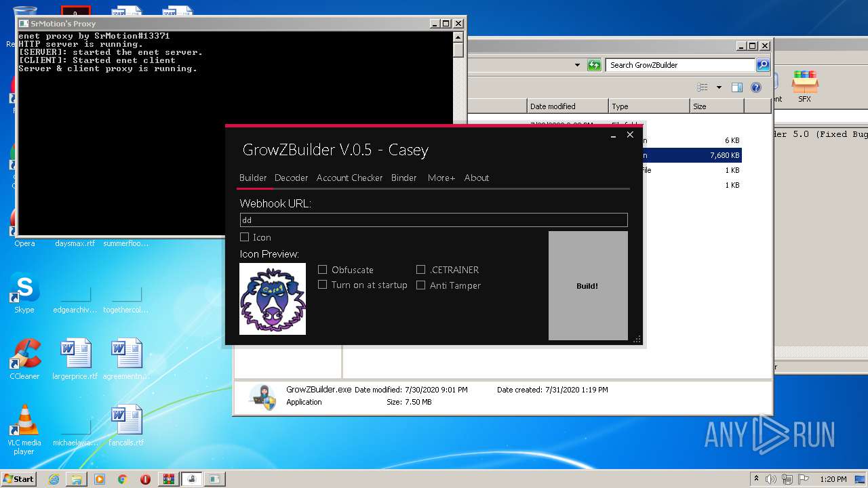Select togethercol... desktop item
Image resolution: width=868 pixels, height=488 pixels.
click(x=126, y=298)
